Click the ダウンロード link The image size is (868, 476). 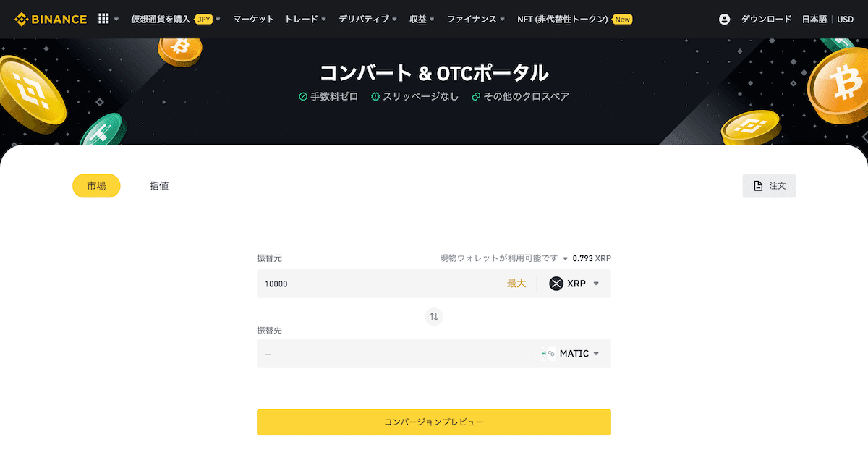click(x=767, y=20)
